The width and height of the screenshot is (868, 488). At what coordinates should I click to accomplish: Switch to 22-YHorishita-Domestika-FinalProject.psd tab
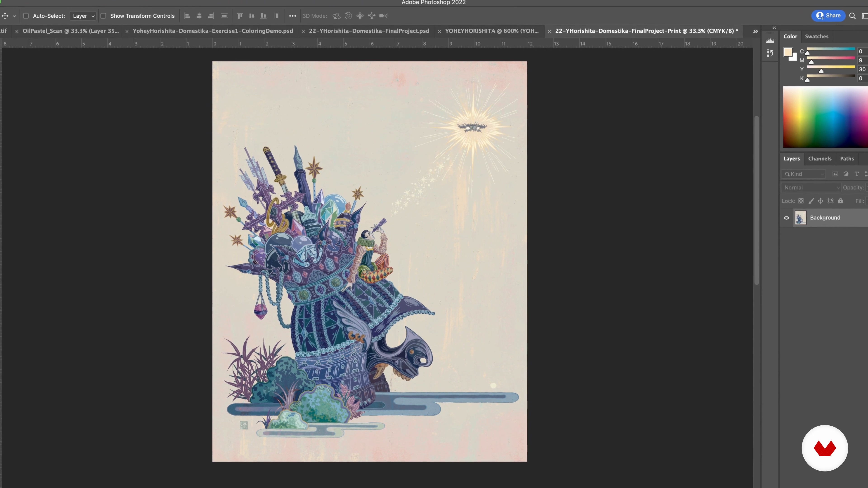(369, 31)
